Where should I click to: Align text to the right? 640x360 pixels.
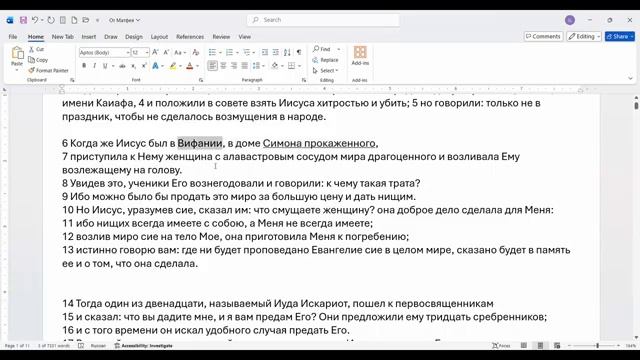(234, 66)
